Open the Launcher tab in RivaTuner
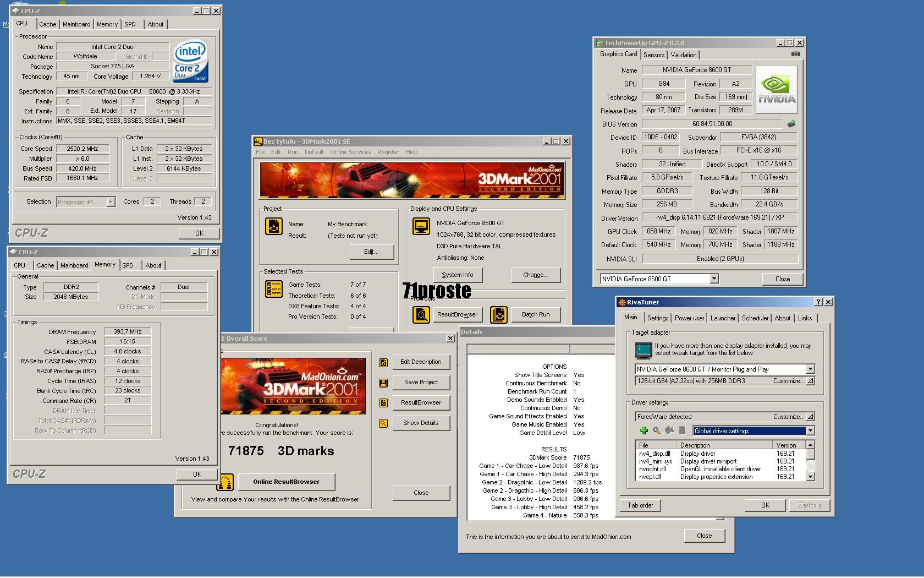This screenshot has width=924, height=578. [x=723, y=318]
